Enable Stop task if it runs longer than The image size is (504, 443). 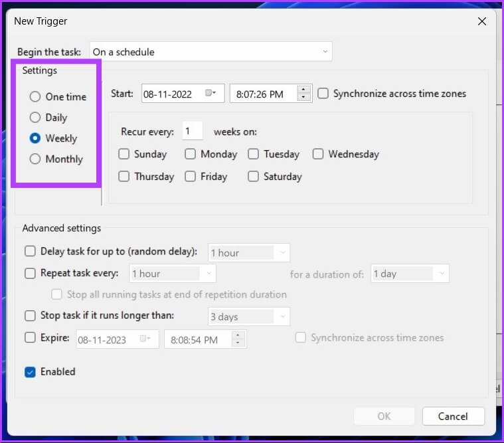coord(31,315)
